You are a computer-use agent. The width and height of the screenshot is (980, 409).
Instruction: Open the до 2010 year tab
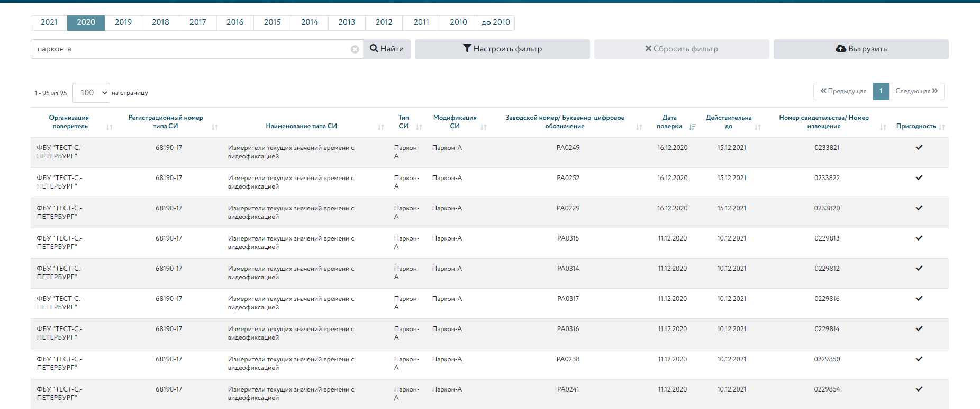point(495,22)
